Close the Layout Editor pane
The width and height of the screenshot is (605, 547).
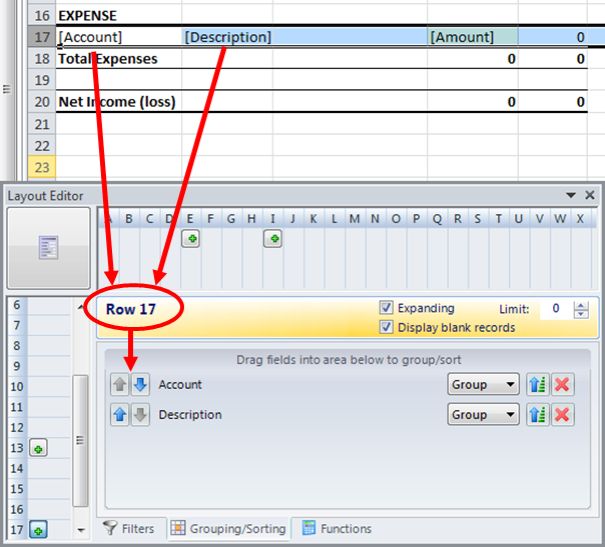[590, 195]
